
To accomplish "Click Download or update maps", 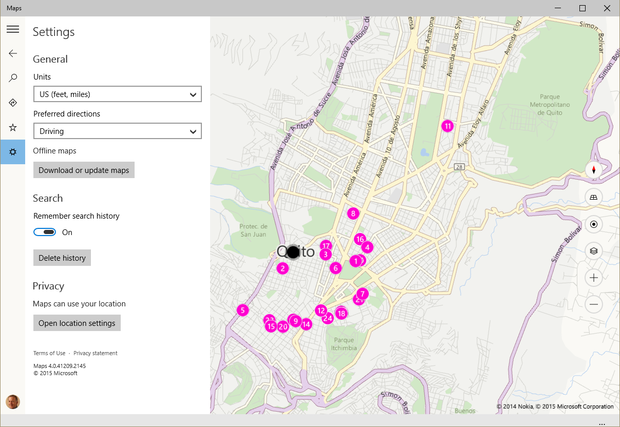I will [84, 170].
